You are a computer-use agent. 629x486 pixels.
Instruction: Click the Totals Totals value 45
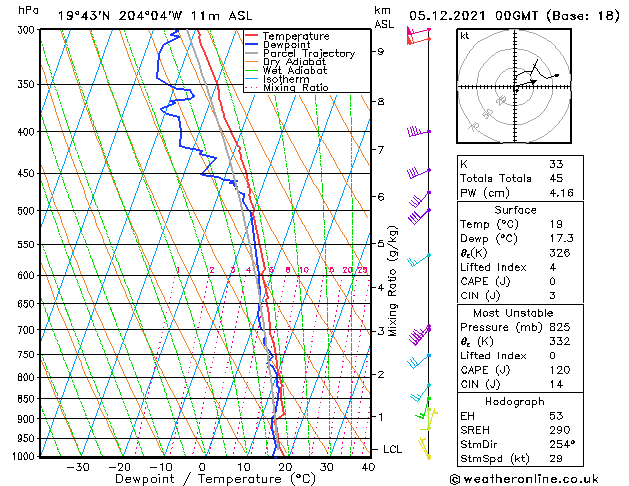(556, 178)
